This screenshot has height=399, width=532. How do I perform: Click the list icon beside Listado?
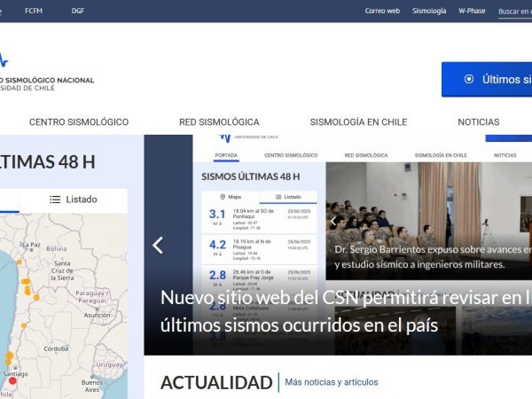[x=55, y=199]
